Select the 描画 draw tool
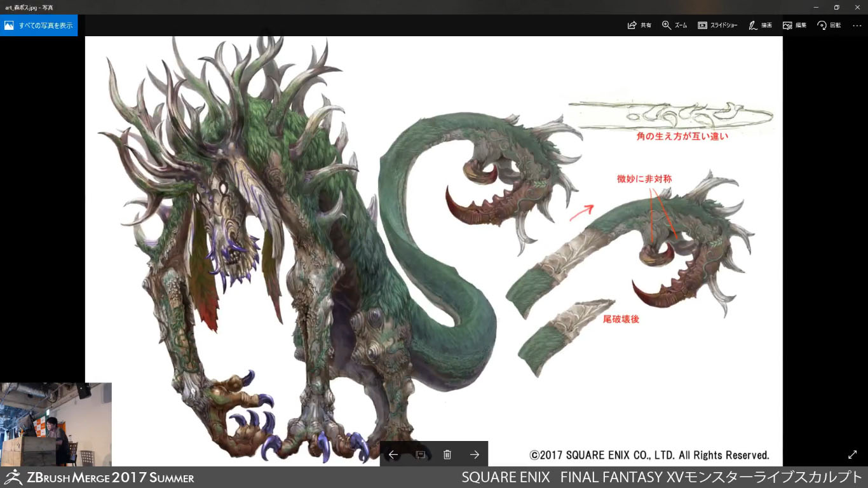The image size is (868, 488). 760,25
